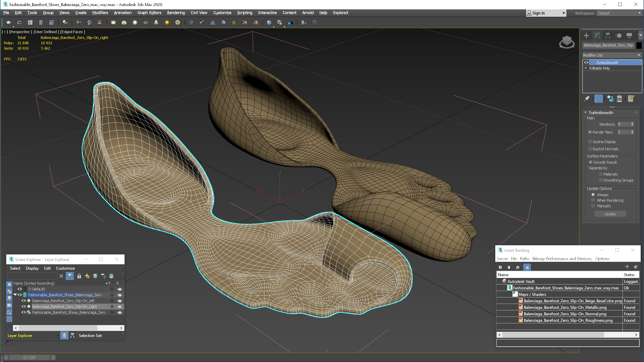Image resolution: width=644 pixels, height=362 pixels.
Task: Hide the 0 (default) layer eye
Action: (19, 289)
